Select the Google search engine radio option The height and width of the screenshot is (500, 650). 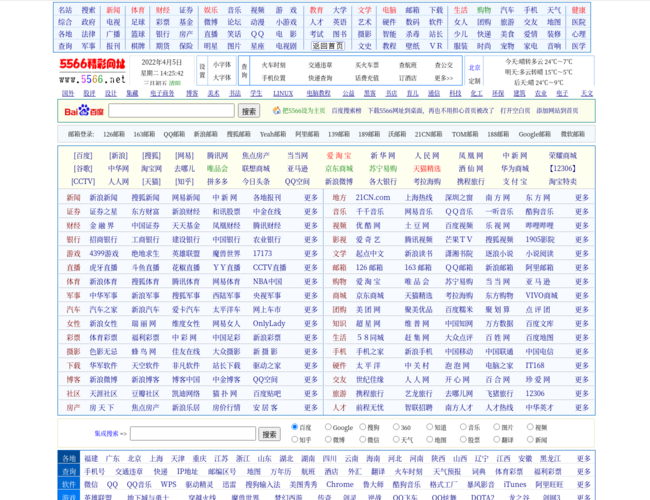point(327,427)
